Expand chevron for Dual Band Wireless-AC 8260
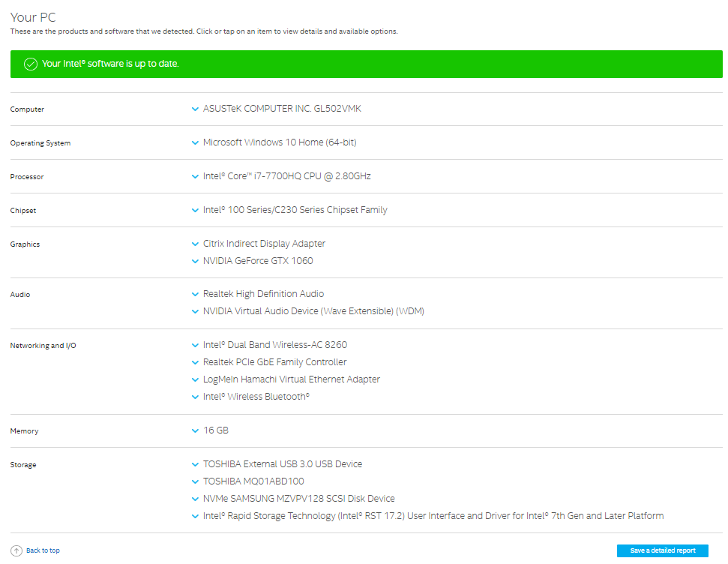728x564 pixels. coord(195,345)
